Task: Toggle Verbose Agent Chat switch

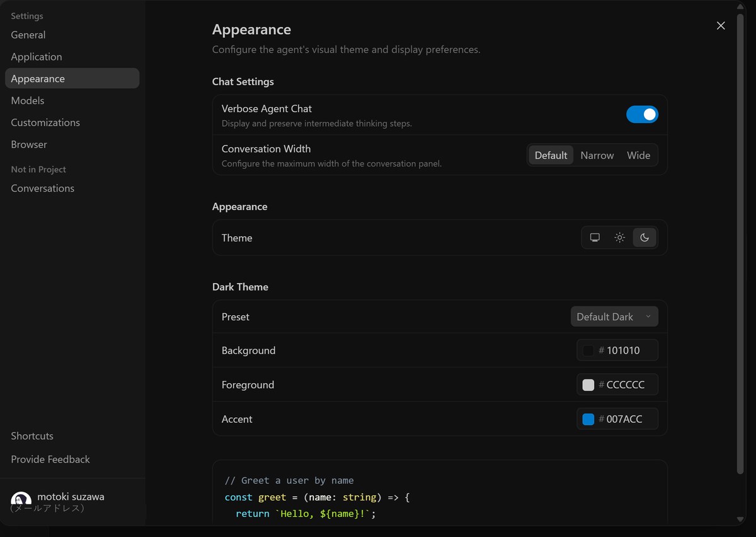Action: click(x=642, y=114)
